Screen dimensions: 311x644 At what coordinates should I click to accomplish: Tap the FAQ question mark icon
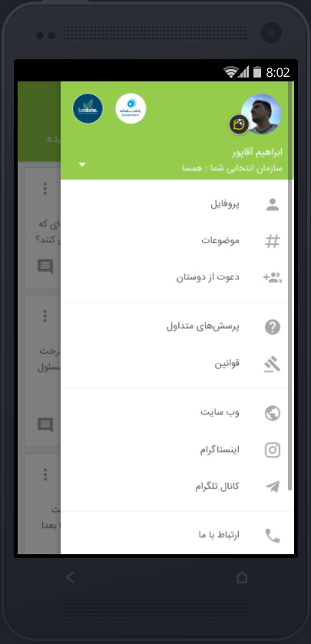point(273,327)
